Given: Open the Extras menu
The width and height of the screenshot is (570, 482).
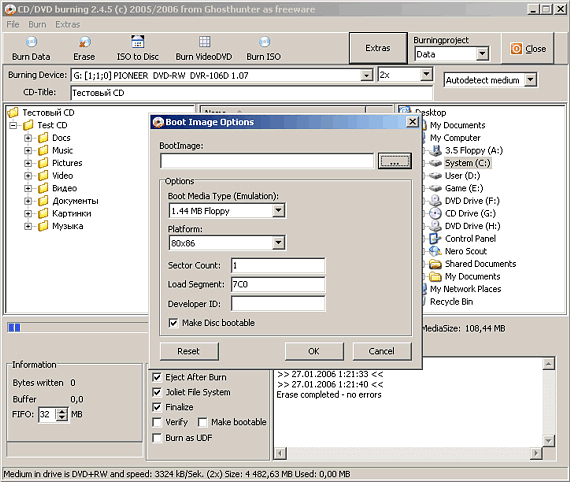Looking at the screenshot, I should (x=68, y=24).
